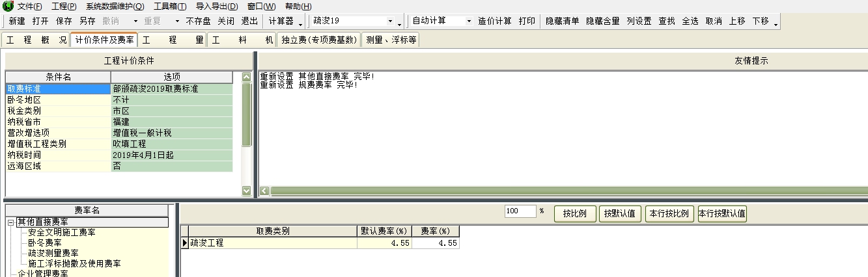868x277 pixels.
Task: Open the 文件(F) menu
Action: 29,7
